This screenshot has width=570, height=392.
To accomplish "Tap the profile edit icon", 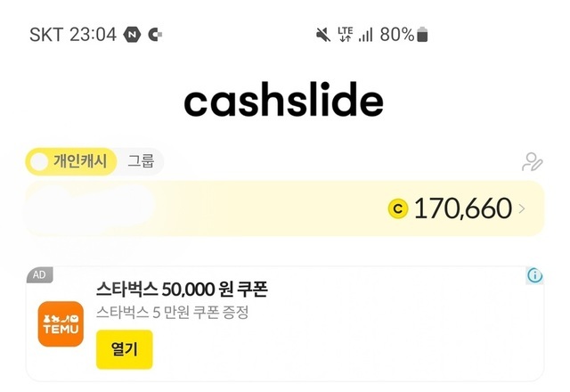I will pyautogui.click(x=532, y=162).
